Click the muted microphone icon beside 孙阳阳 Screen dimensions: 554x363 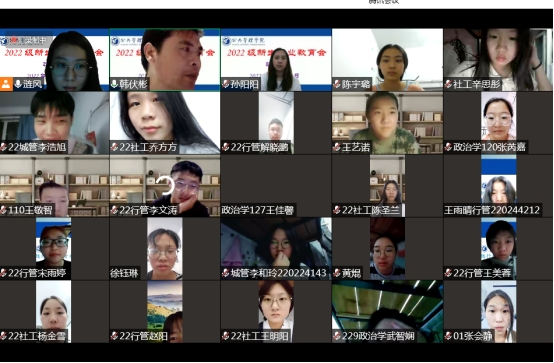tap(225, 84)
